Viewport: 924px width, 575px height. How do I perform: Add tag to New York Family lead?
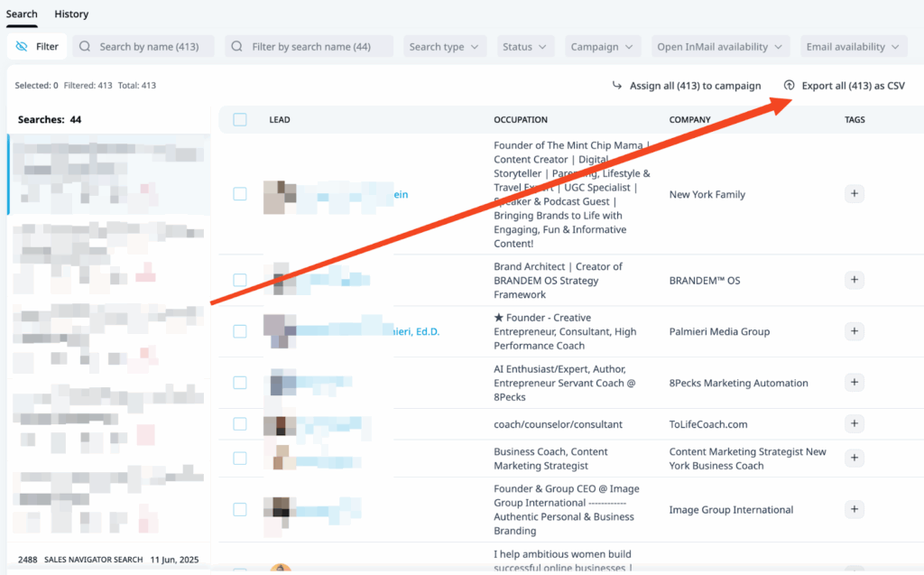coord(854,194)
